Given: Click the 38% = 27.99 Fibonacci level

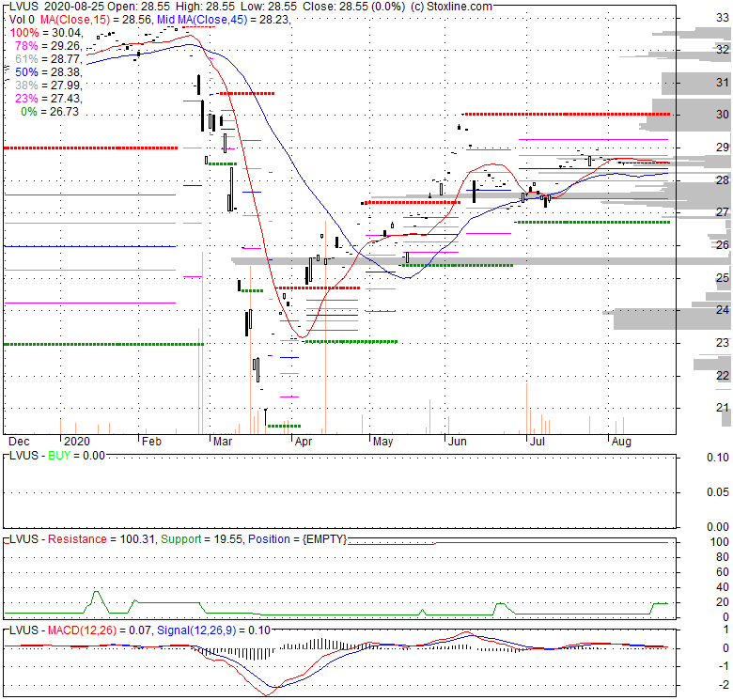Looking at the screenshot, I should click(49, 86).
